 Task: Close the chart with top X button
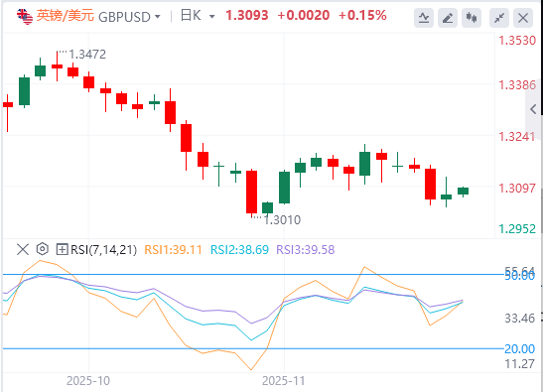pos(523,17)
